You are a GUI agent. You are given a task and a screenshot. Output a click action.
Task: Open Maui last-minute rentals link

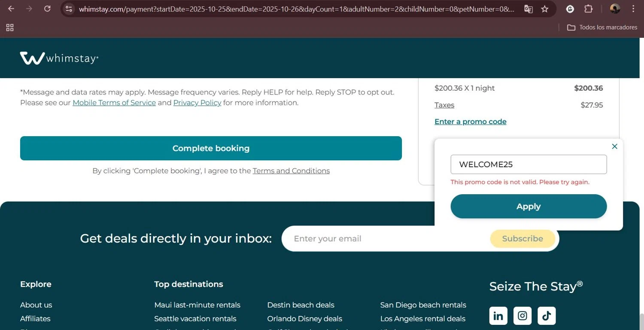pyautogui.click(x=197, y=305)
